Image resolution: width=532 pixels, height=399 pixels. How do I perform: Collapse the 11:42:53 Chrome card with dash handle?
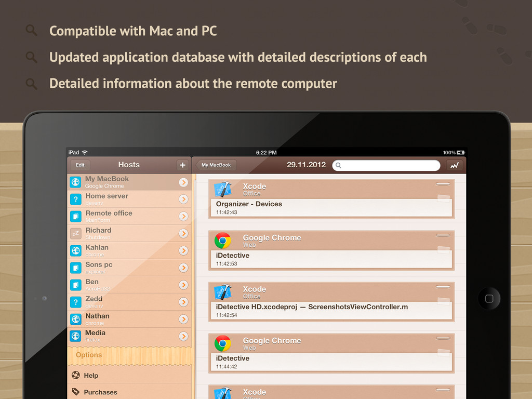pos(443,235)
